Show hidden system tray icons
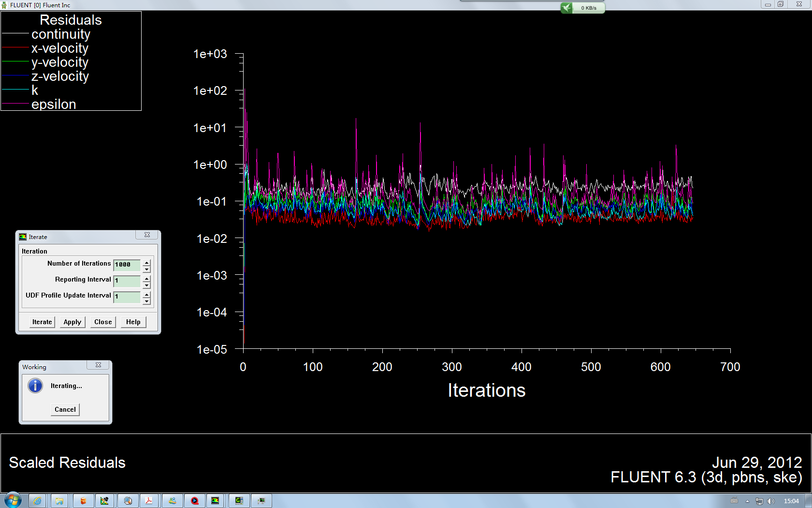This screenshot has width=812, height=508. (x=747, y=501)
